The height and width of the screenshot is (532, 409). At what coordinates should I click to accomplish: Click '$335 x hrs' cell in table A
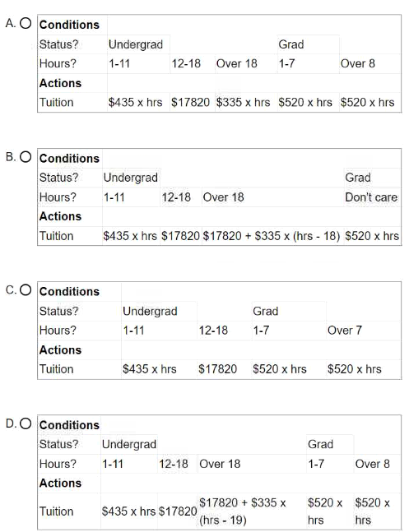(244, 103)
